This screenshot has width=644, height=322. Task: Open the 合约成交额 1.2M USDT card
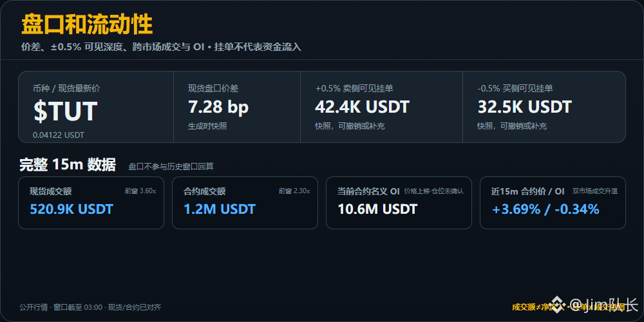(x=245, y=203)
